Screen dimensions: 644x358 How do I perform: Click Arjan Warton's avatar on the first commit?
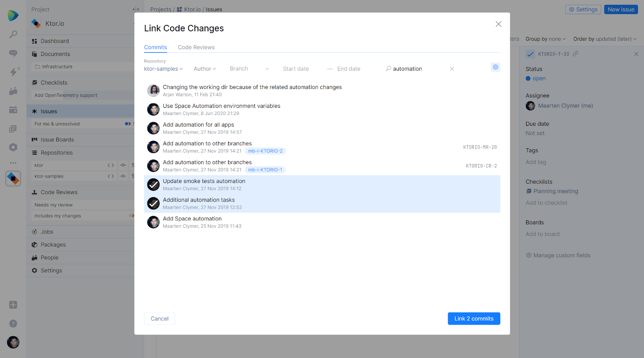coord(153,91)
